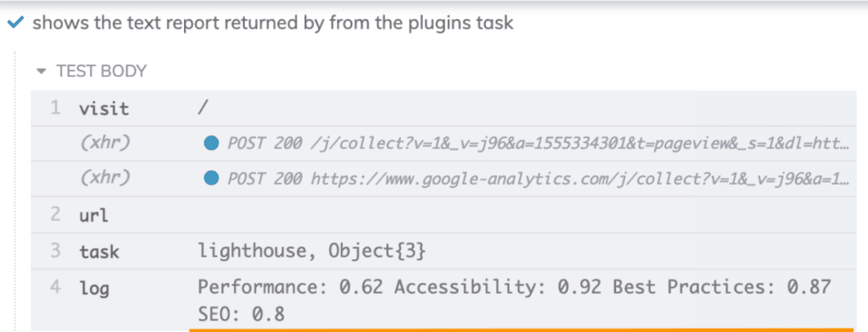Click the TEST BODY heading label
Screen dimensions: 868x332
(x=101, y=71)
